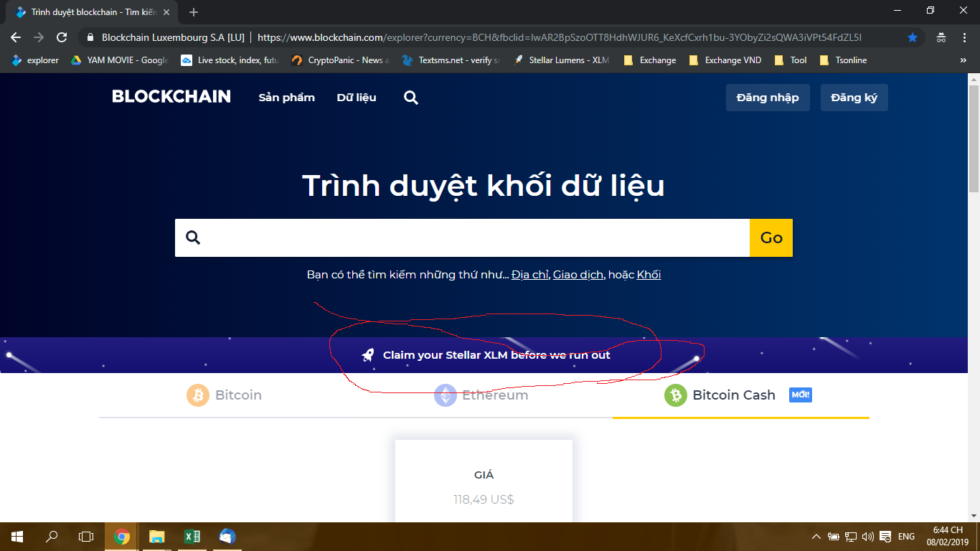The height and width of the screenshot is (551, 980).
Task: Open the Windows Start menu
Action: (17, 537)
